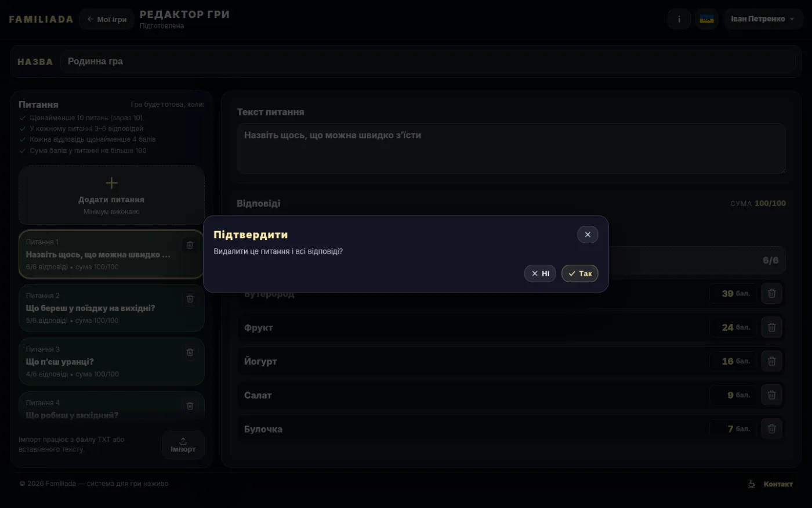
Task: Delete Питання 2 using its trash icon
Action: click(190, 299)
